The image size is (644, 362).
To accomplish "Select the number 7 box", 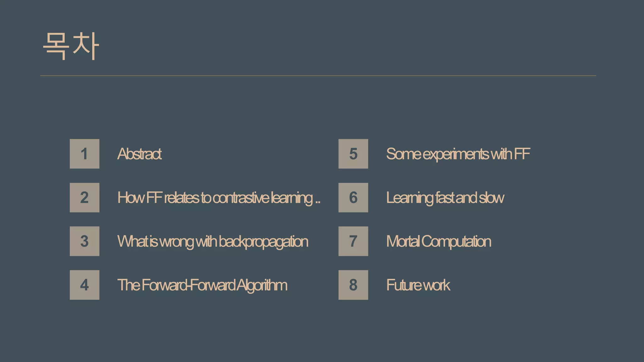I will pyautogui.click(x=353, y=241).
